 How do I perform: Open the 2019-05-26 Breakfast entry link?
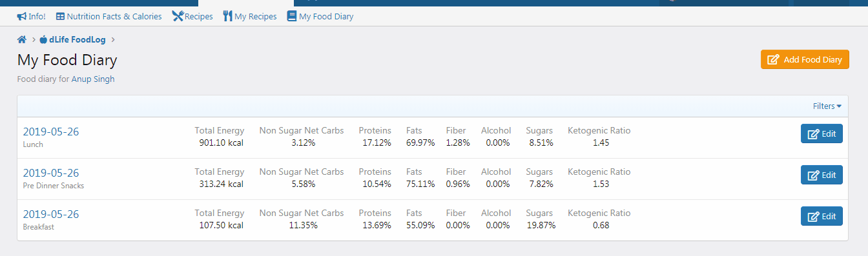(x=51, y=214)
